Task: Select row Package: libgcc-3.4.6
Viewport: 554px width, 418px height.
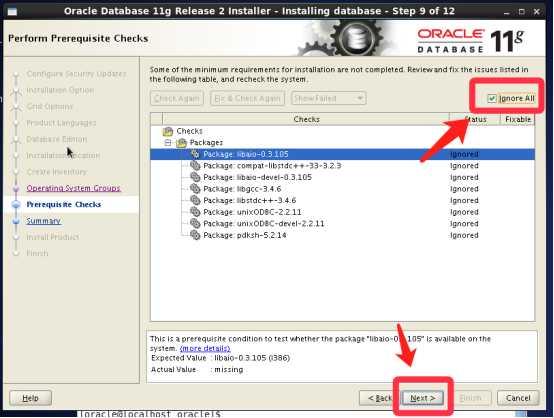Action: click(342, 189)
